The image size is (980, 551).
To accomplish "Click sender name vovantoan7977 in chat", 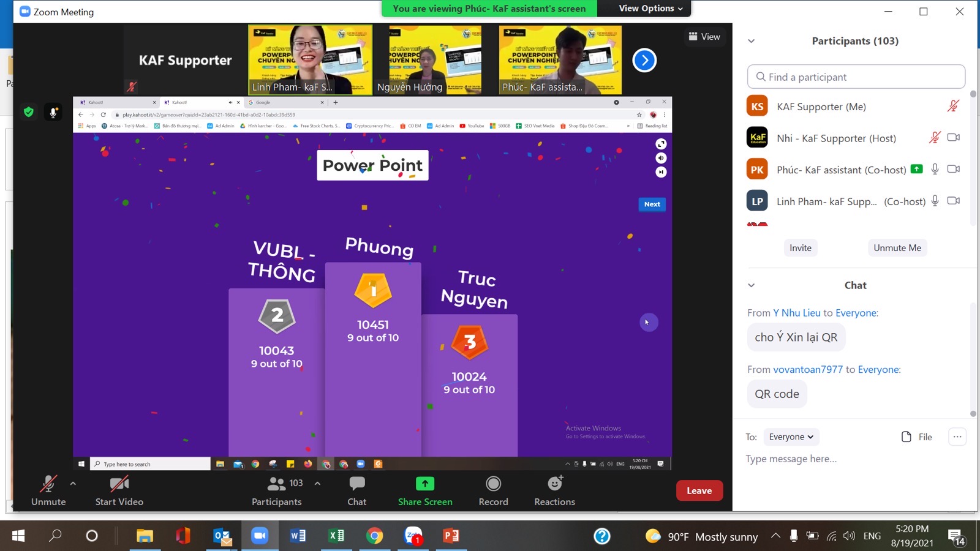I will 808,369.
